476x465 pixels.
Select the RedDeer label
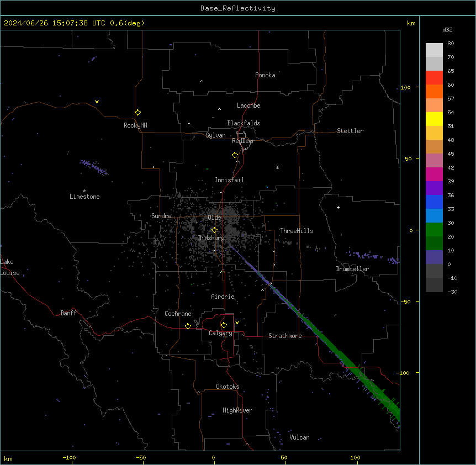tap(243, 141)
